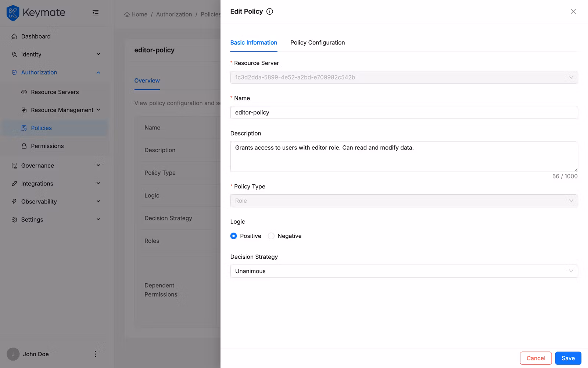Click the Policies document icon
Viewport: 588px width, 368px height.
[24, 128]
